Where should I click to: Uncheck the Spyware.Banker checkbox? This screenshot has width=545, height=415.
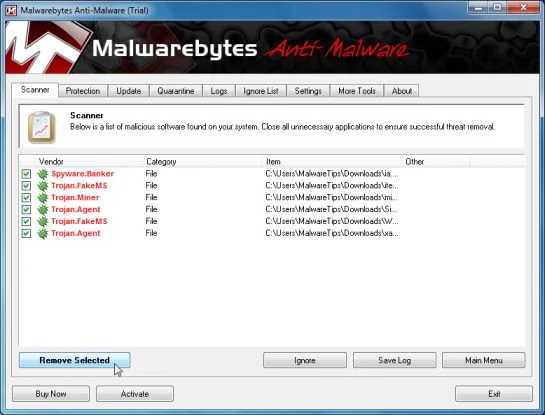pyautogui.click(x=26, y=174)
